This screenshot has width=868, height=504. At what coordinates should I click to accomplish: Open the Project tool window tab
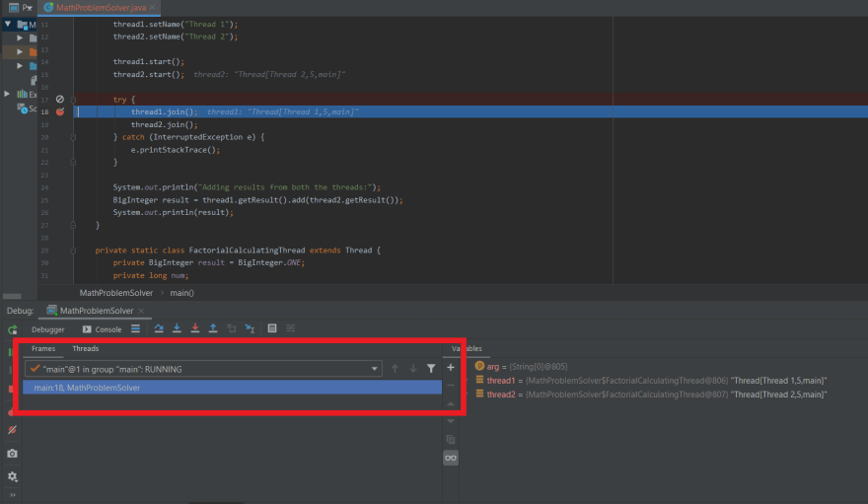[x=20, y=8]
